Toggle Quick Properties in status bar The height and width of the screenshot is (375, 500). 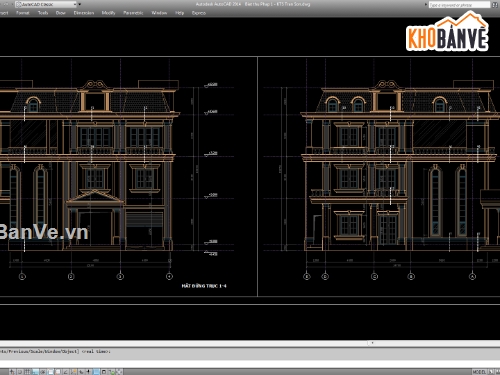coord(104,372)
